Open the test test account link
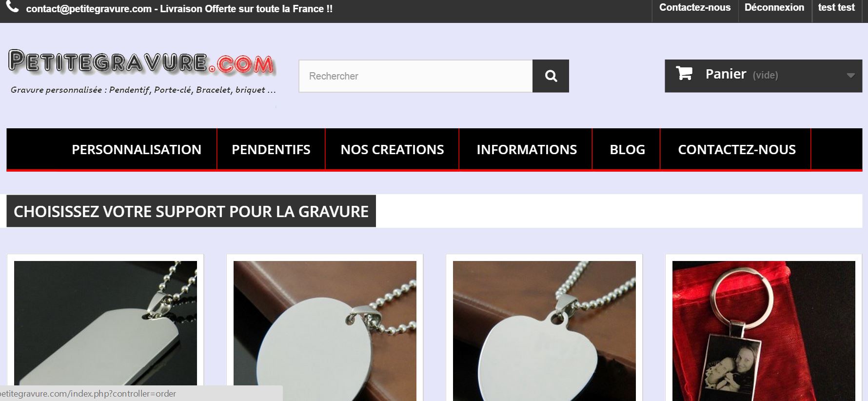The height and width of the screenshot is (401, 868). [x=836, y=8]
